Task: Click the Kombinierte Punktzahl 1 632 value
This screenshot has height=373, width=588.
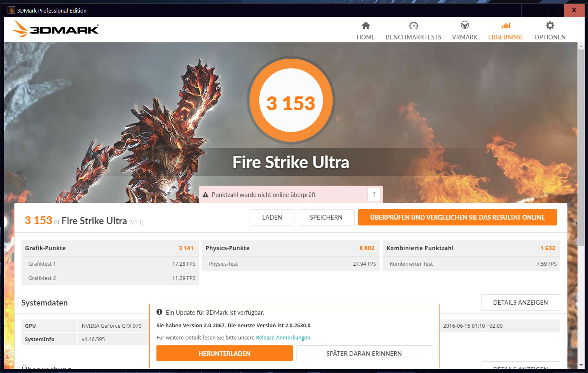Action: click(548, 248)
